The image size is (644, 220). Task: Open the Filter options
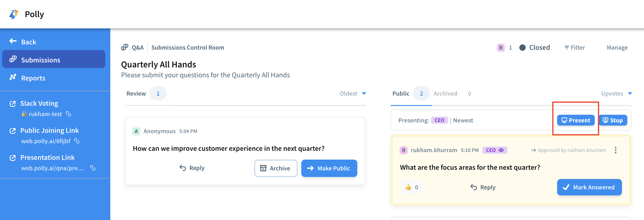[x=574, y=48]
